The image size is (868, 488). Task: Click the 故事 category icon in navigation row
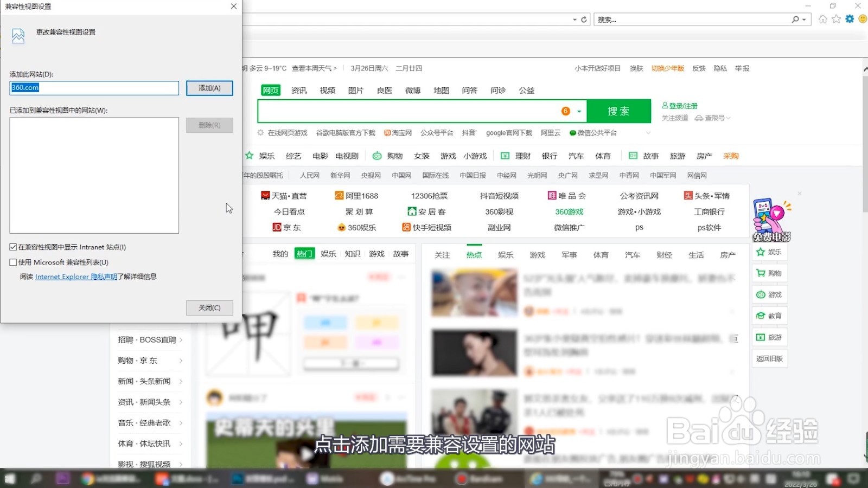click(633, 156)
